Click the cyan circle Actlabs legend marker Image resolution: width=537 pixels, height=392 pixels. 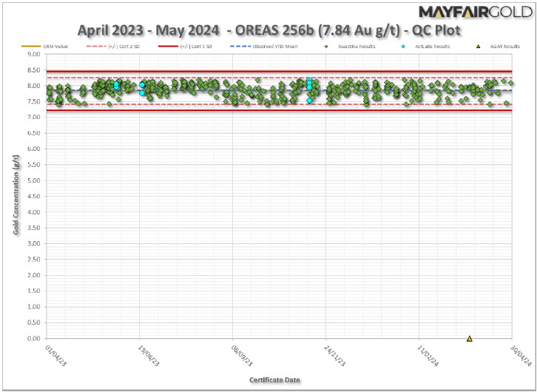pos(403,46)
